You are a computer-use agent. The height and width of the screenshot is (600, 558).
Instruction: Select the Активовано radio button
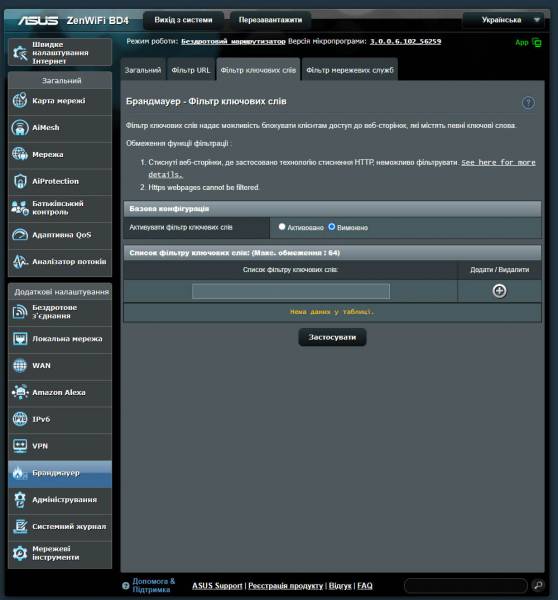click(x=282, y=227)
